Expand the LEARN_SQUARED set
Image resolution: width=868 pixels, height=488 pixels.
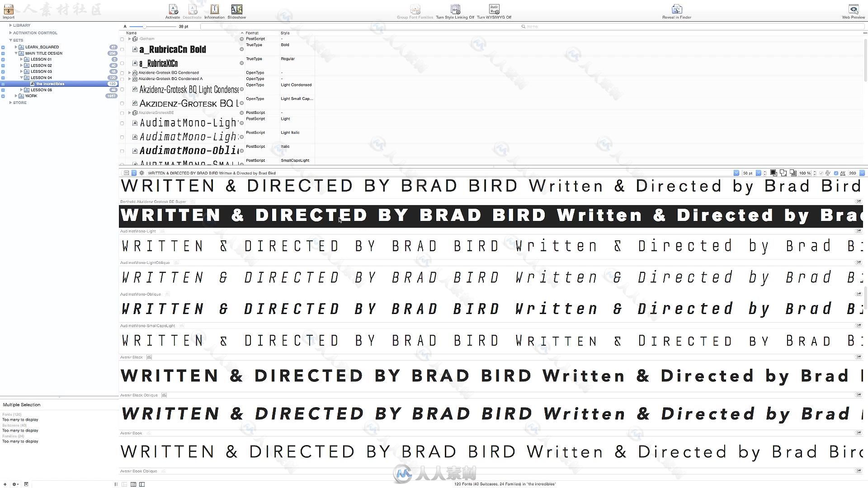click(16, 47)
